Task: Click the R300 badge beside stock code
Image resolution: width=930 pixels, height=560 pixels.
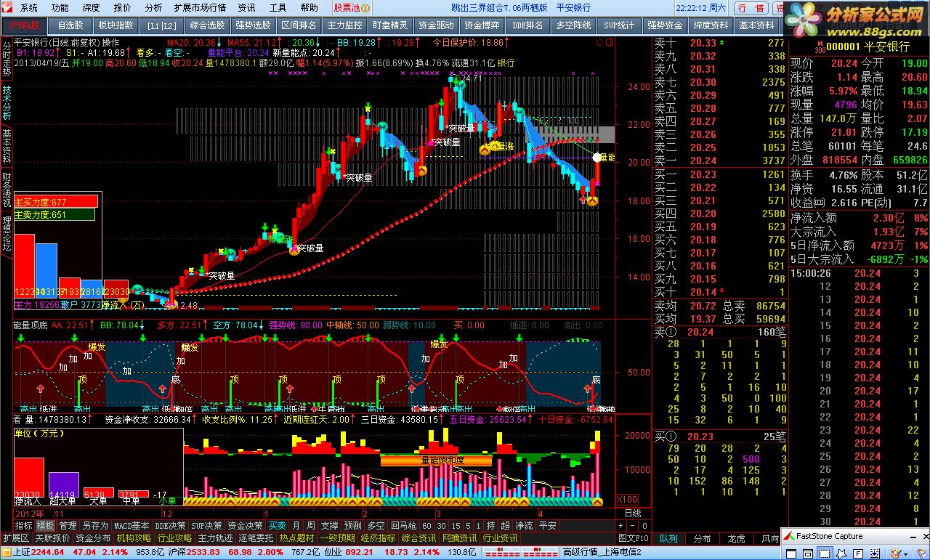Action: [x=820, y=47]
